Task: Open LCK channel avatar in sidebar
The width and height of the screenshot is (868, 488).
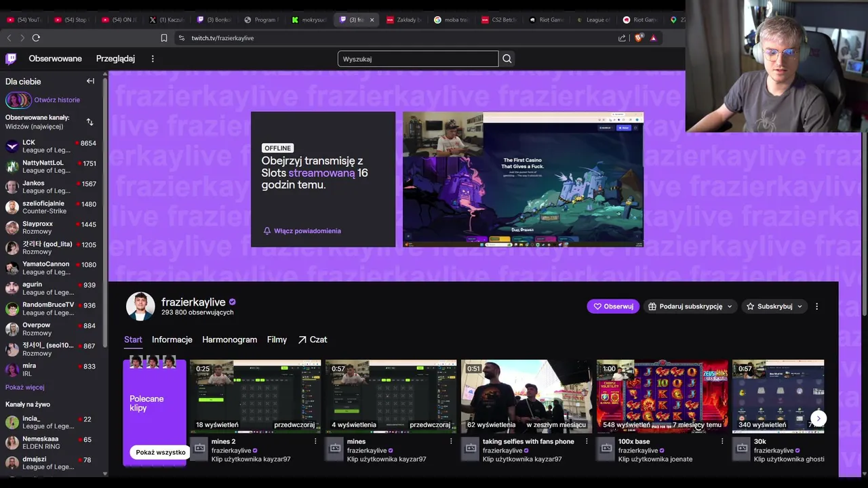Action: [x=12, y=146]
